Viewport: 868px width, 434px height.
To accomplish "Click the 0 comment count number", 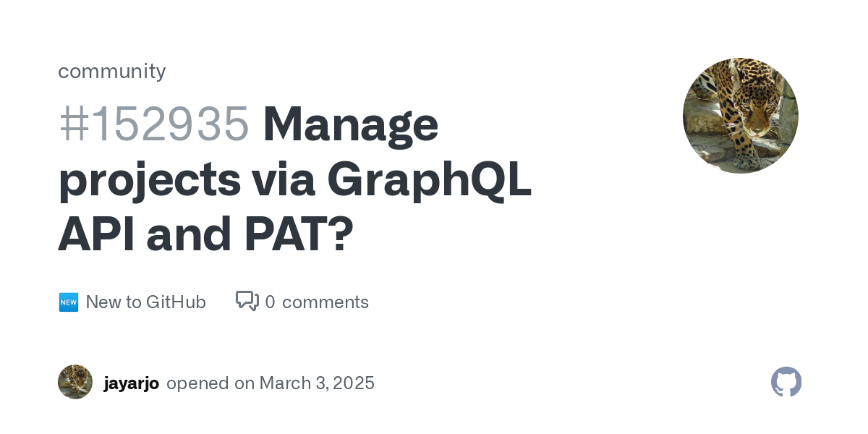I will click(270, 302).
